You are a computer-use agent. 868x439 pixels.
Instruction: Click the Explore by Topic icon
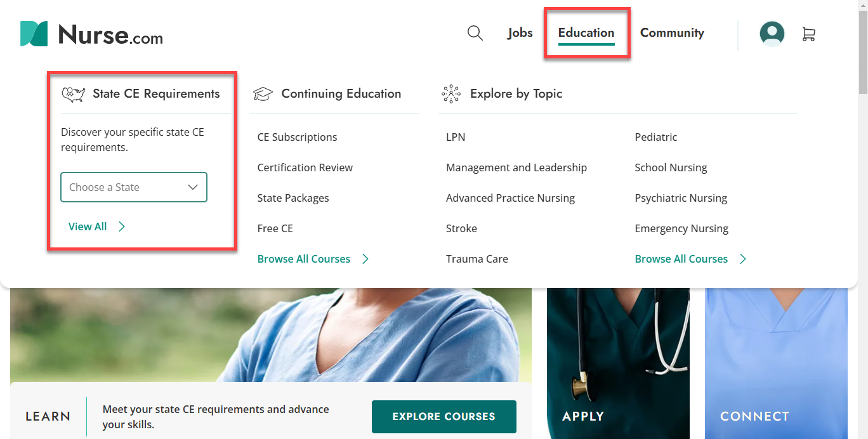coord(450,93)
